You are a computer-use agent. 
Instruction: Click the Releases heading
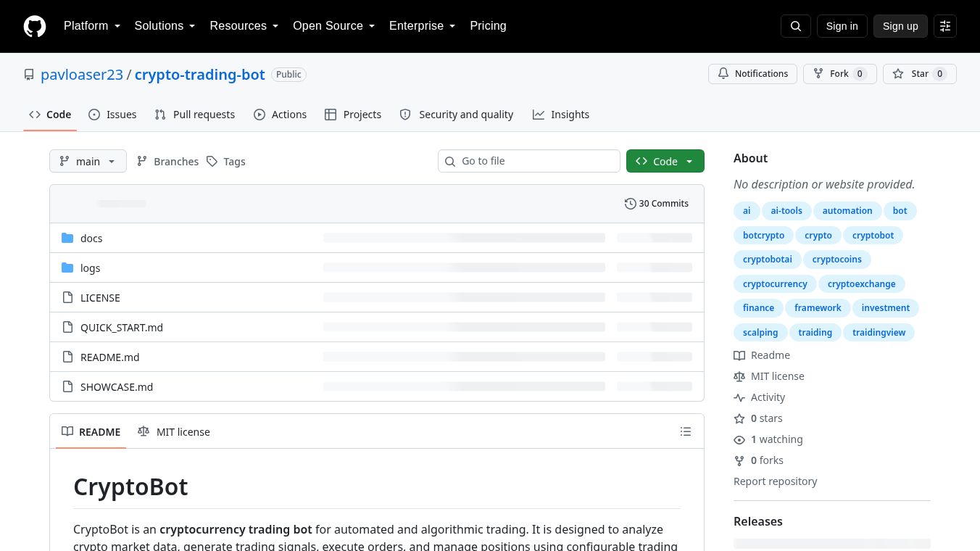(758, 521)
